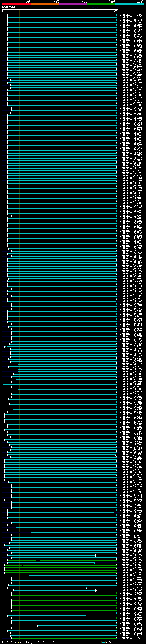Select hit label UniRef100_Q4XE90
146x644 pixels.
click(x=131, y=404)
